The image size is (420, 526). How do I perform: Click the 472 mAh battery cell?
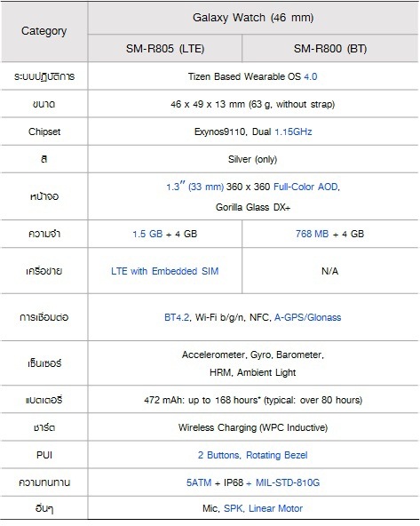[x=253, y=400]
